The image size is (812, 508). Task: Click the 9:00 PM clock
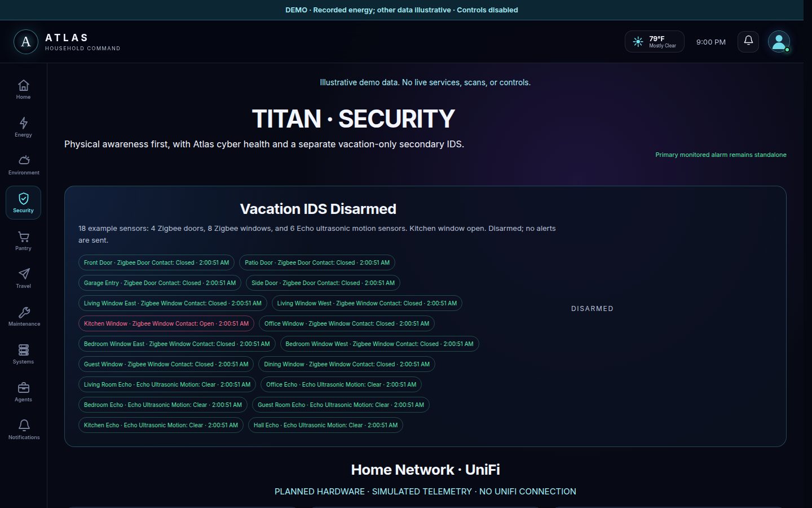(710, 42)
